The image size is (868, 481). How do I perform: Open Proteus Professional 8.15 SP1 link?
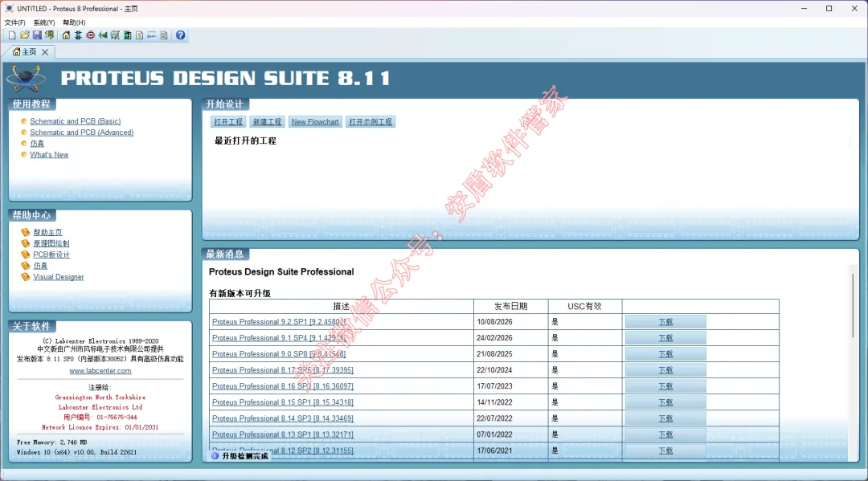point(282,402)
